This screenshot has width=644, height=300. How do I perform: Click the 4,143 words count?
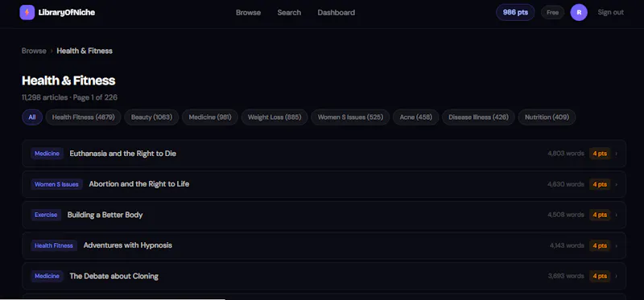coord(567,245)
